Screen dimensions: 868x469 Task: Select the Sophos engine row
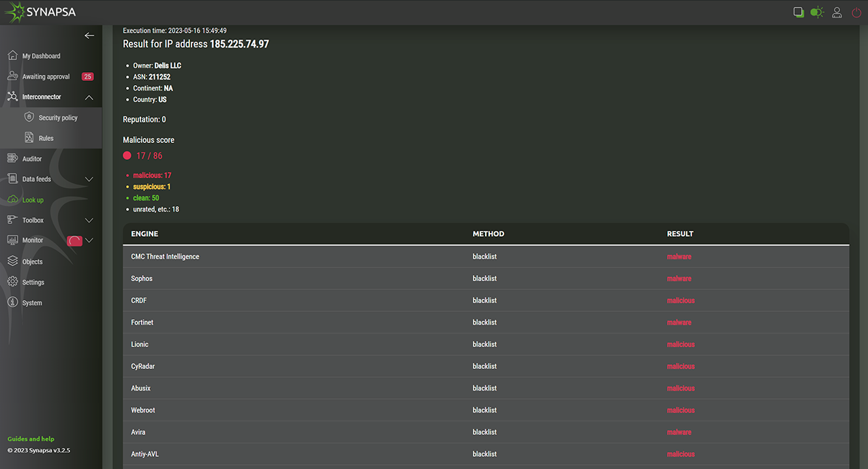point(486,278)
